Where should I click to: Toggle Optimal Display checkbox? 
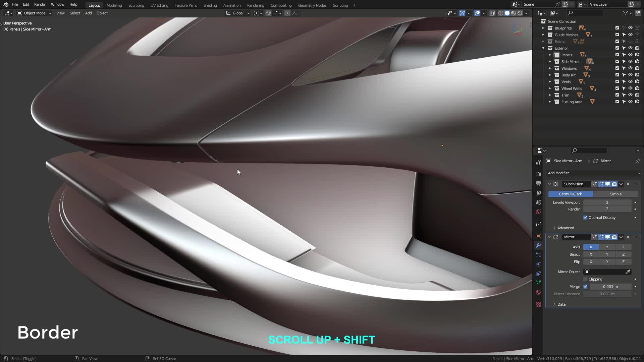point(585,218)
